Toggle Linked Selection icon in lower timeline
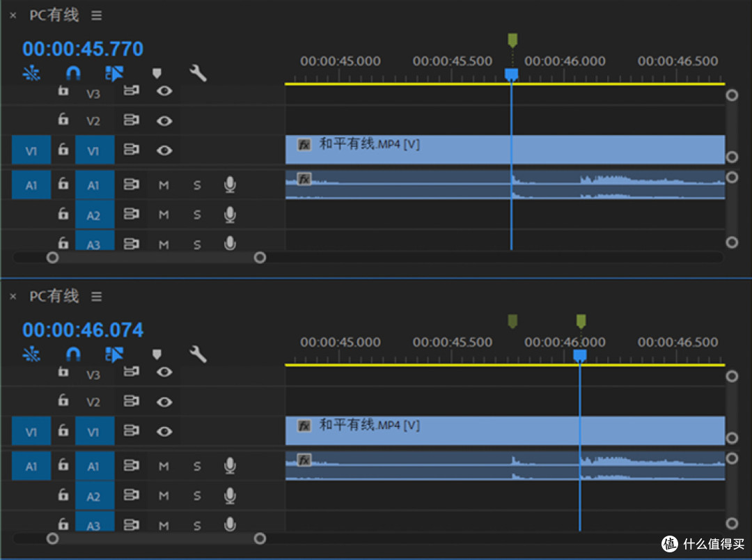752x560 pixels. [x=114, y=354]
